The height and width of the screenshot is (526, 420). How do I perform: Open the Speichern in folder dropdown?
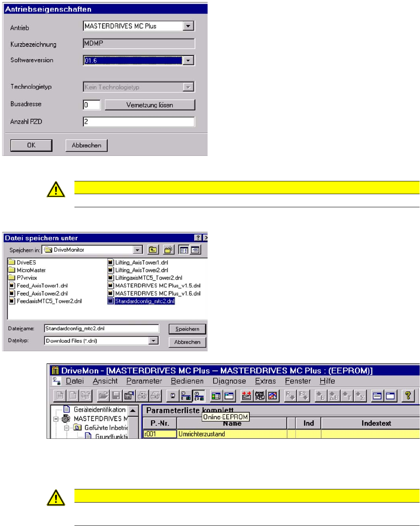[138, 250]
